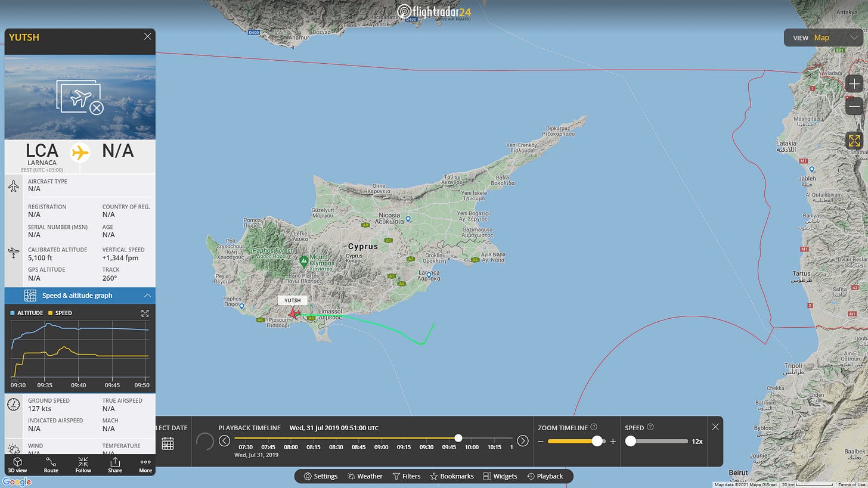This screenshot has height=488, width=868.
Task: Step the playback timeline backward
Action: click(x=224, y=441)
